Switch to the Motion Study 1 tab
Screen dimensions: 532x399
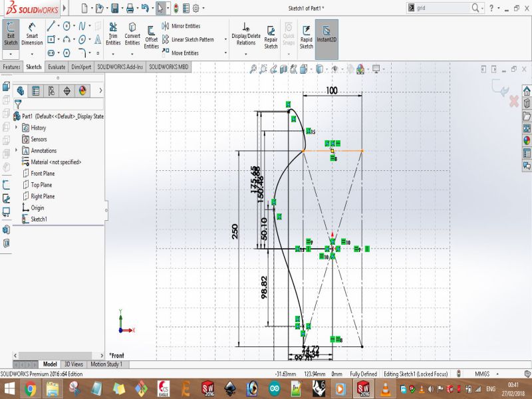(106, 364)
